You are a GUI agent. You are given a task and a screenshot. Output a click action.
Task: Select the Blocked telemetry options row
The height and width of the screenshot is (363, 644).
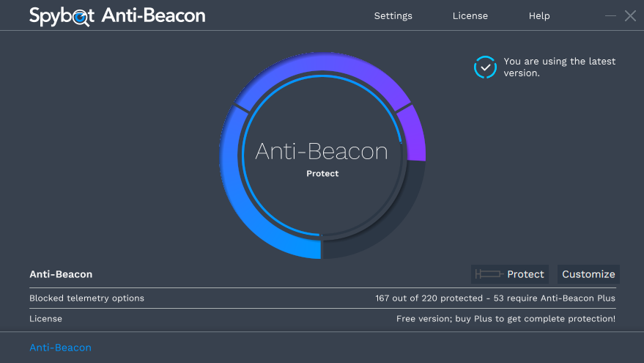(x=322, y=298)
